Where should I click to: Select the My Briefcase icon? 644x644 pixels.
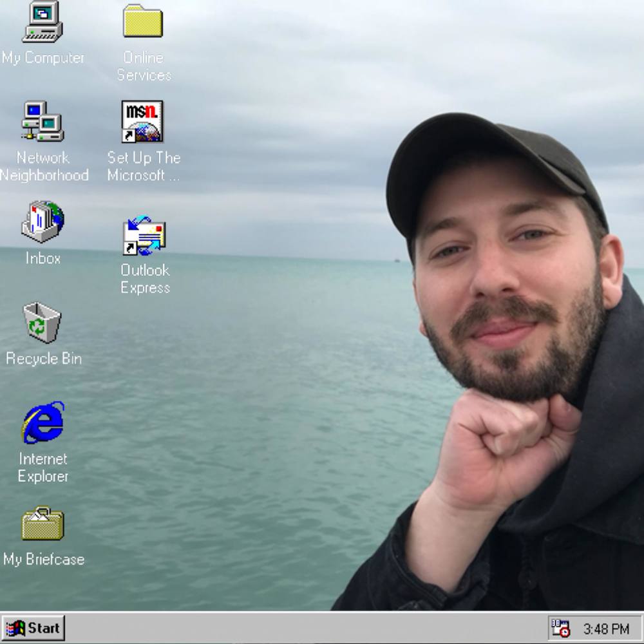pyautogui.click(x=43, y=523)
